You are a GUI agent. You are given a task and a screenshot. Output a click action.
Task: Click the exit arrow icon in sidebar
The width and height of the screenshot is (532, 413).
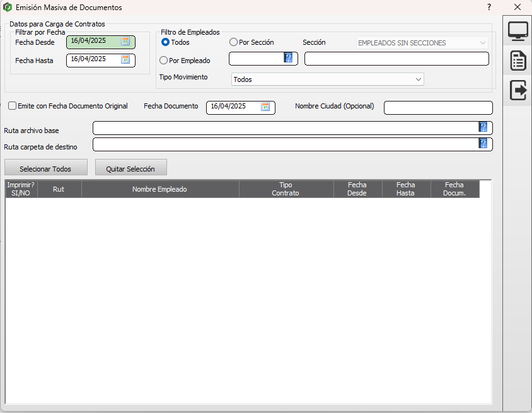(518, 90)
